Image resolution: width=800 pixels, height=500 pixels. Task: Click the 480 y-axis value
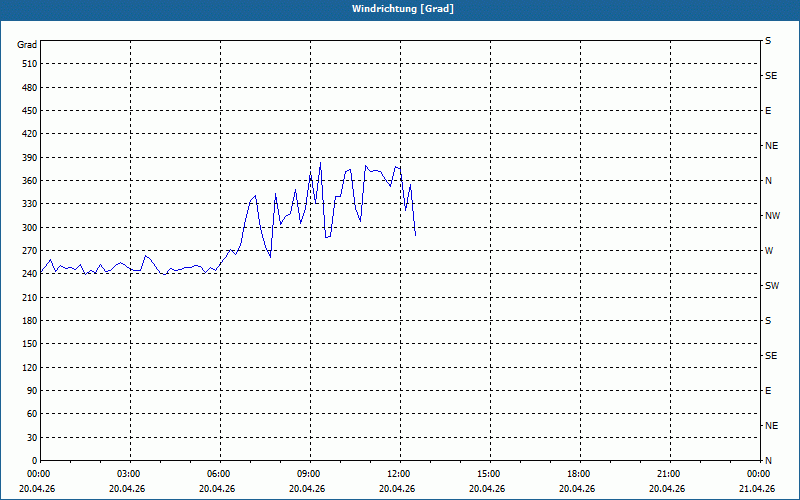click(30, 87)
